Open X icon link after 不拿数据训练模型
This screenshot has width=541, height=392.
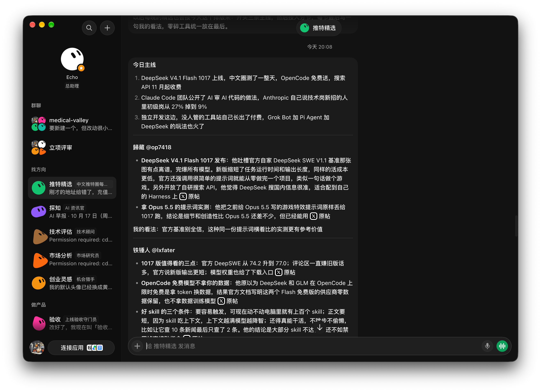point(221,301)
